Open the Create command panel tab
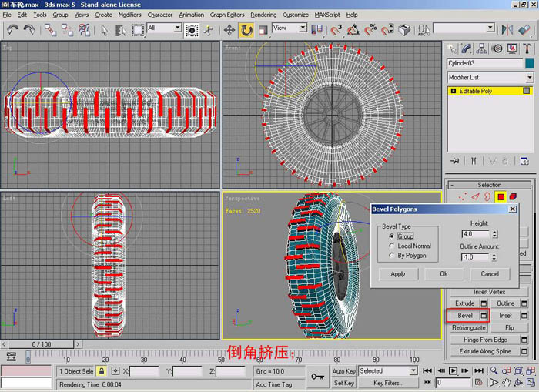Image resolution: width=539 pixels, height=392 pixels. coord(452,49)
